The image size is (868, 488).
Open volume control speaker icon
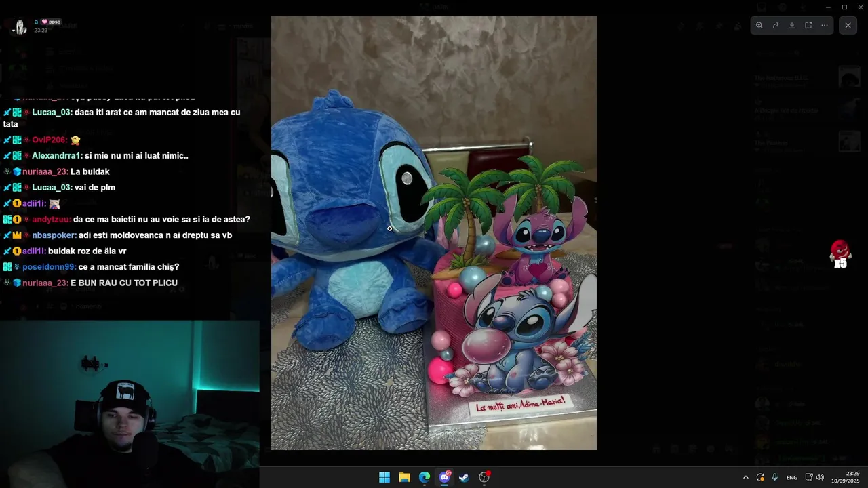pos(820,478)
